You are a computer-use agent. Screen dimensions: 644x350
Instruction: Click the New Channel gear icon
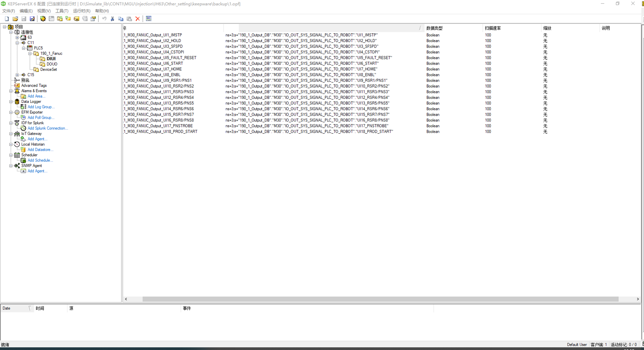(x=43, y=19)
